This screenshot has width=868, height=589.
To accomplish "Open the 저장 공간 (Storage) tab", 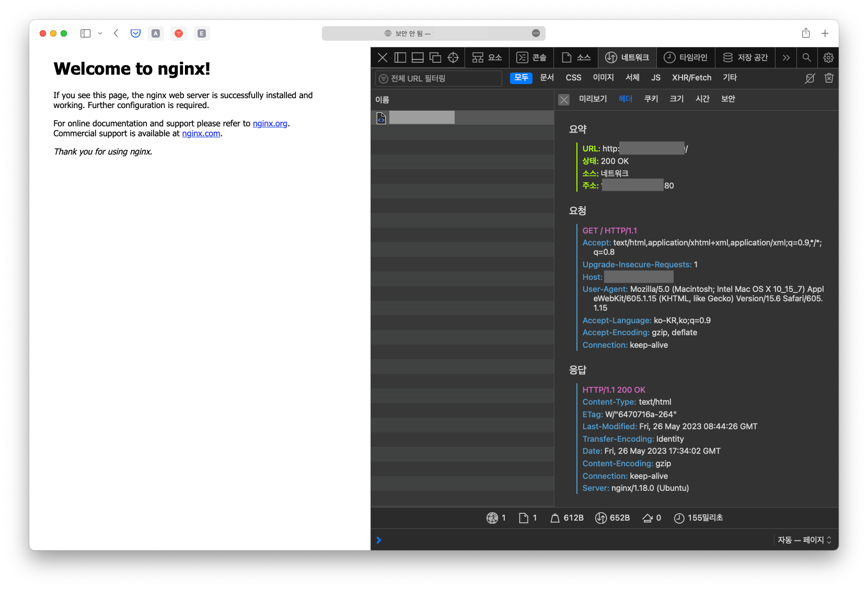I will pos(745,57).
